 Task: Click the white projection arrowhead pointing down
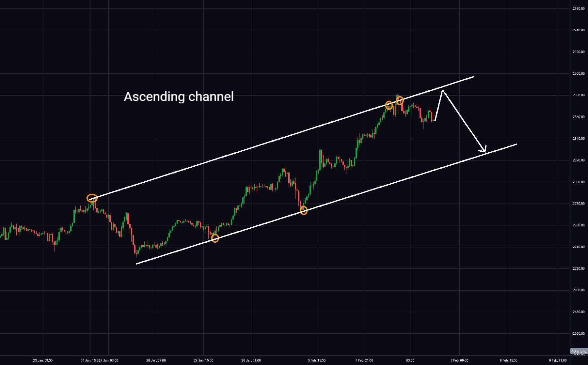coord(484,149)
